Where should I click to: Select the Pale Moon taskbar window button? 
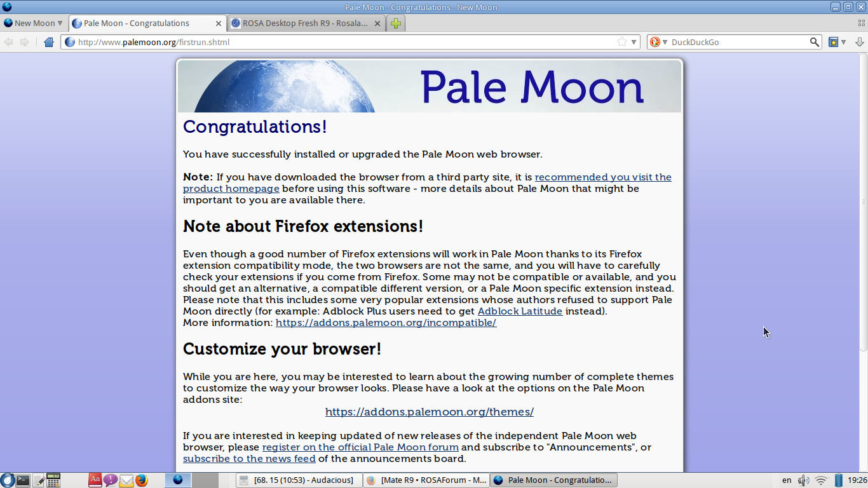(554, 480)
